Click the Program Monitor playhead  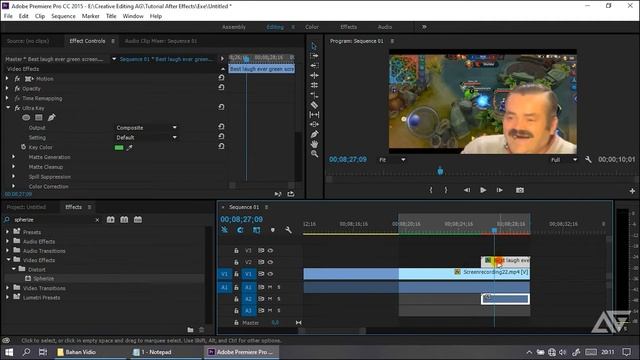tap(440, 171)
